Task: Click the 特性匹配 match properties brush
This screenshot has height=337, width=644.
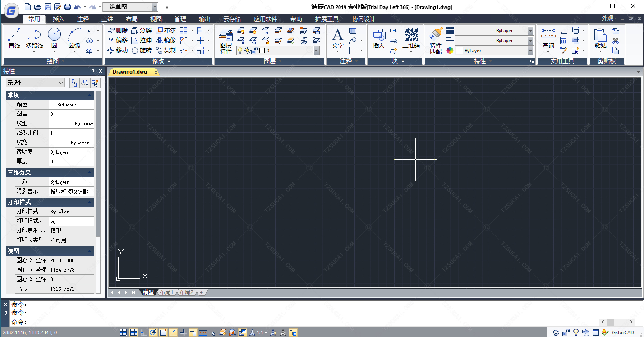Action: pos(436,41)
